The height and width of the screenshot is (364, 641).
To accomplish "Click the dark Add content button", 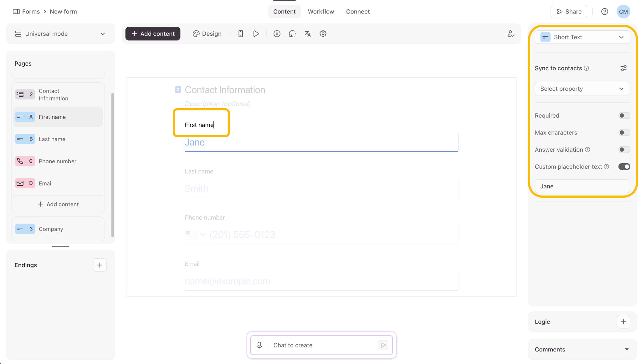I will click(x=153, y=34).
